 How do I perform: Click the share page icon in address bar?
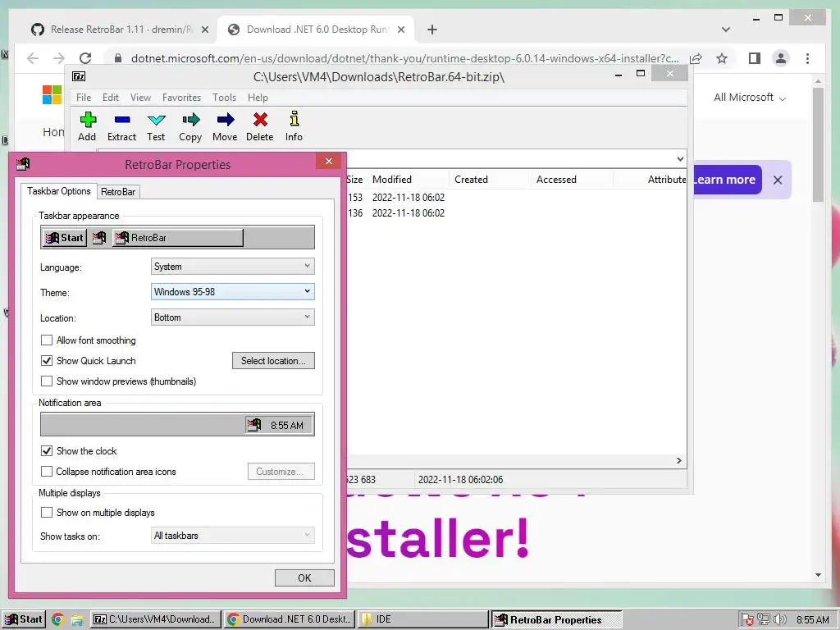click(x=696, y=58)
